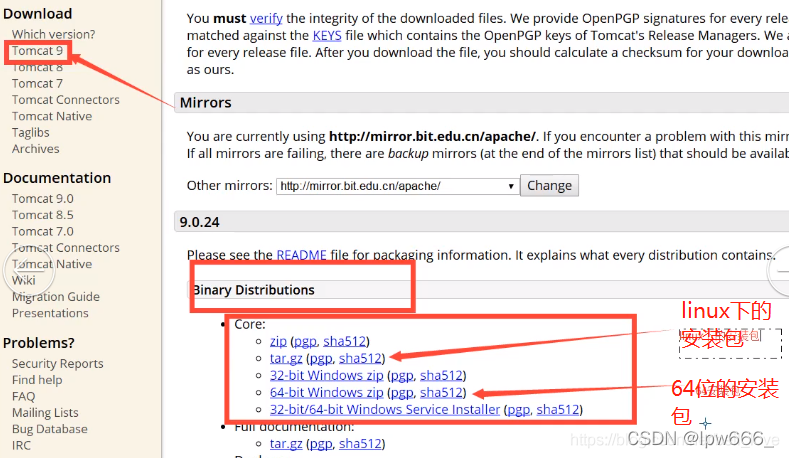
Task: Open the Find help link
Action: 37,380
